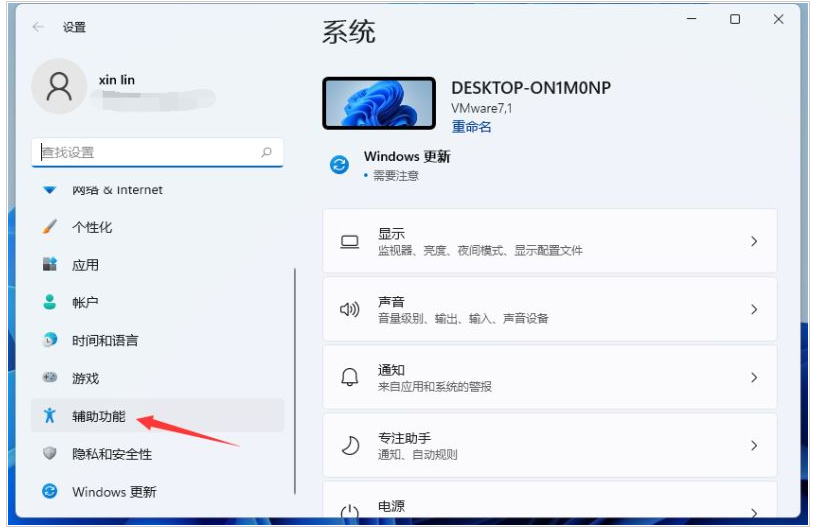The width and height of the screenshot is (825, 532).
Task: Click the sidebar vertical scrollbar
Action: [x=295, y=380]
